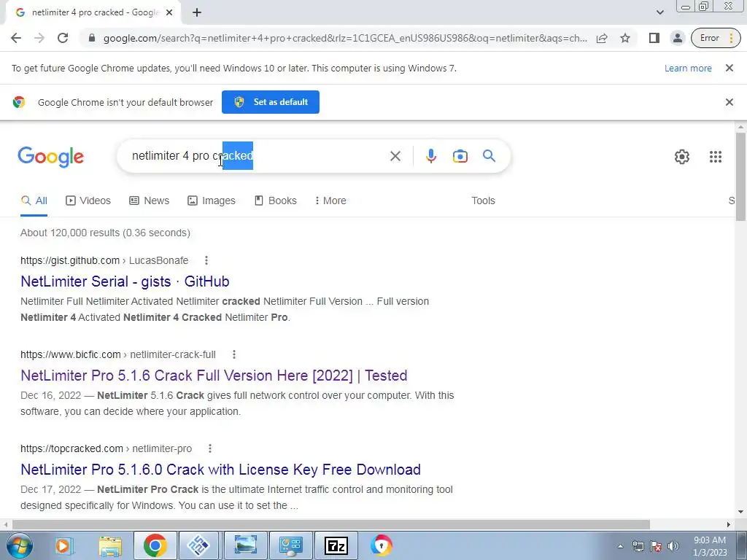This screenshot has width=747, height=560.
Task: Search by image with camera icon
Action: [460, 156]
